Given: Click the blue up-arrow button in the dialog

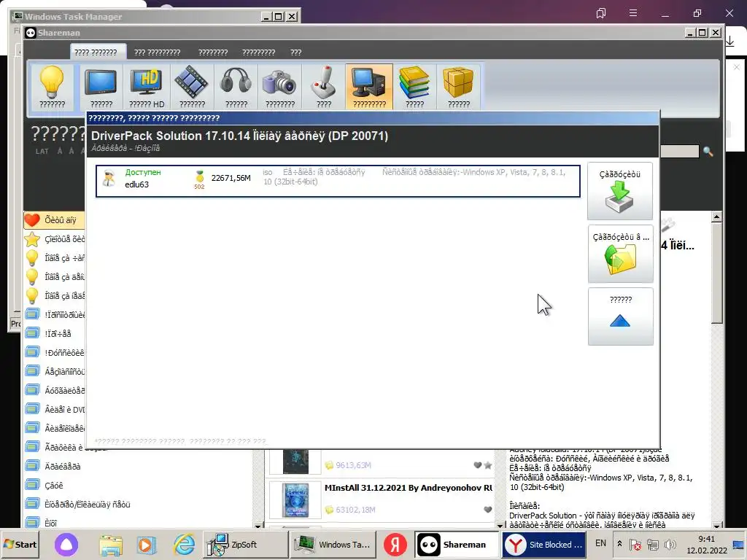Looking at the screenshot, I should tap(620, 316).
